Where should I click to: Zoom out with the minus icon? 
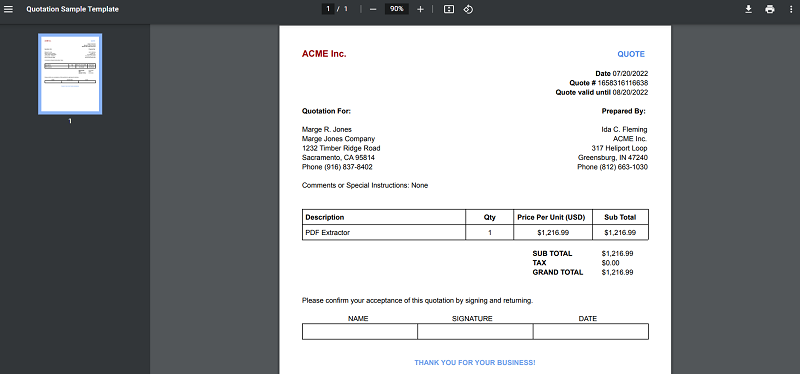click(373, 9)
